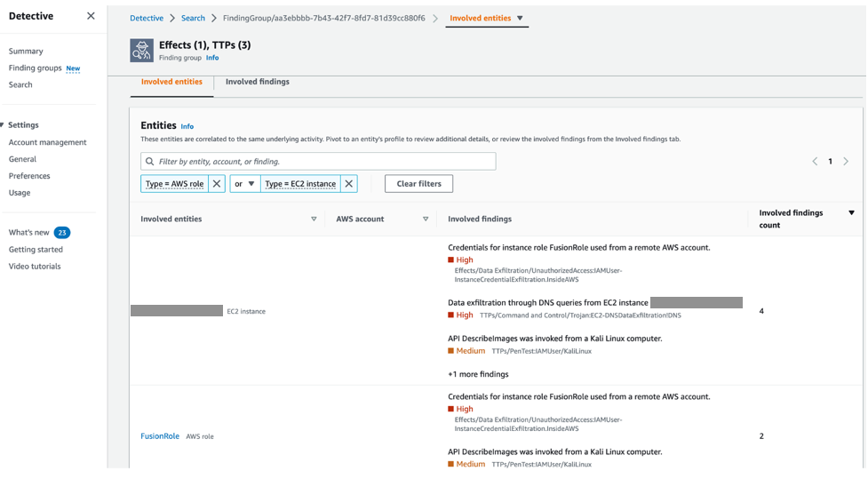The width and height of the screenshot is (868, 479).
Task: Click the DNS data exfiltration finding title
Action: pos(548,303)
